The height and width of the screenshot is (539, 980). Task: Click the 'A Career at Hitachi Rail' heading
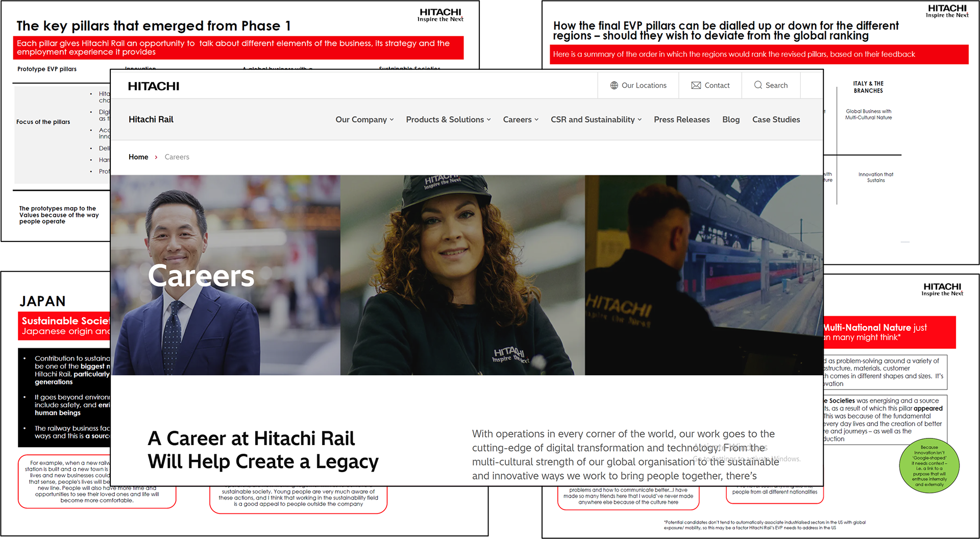point(263,450)
